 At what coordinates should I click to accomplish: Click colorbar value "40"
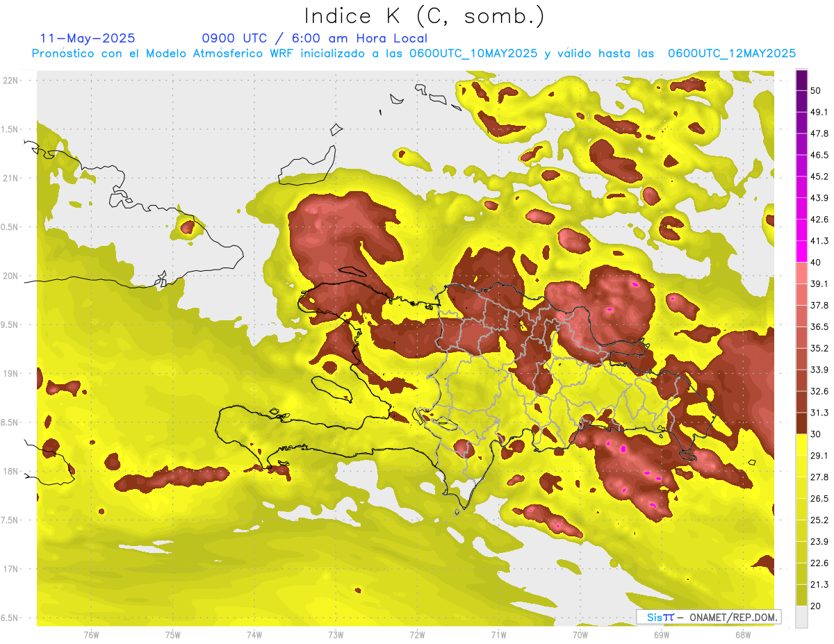click(x=817, y=263)
